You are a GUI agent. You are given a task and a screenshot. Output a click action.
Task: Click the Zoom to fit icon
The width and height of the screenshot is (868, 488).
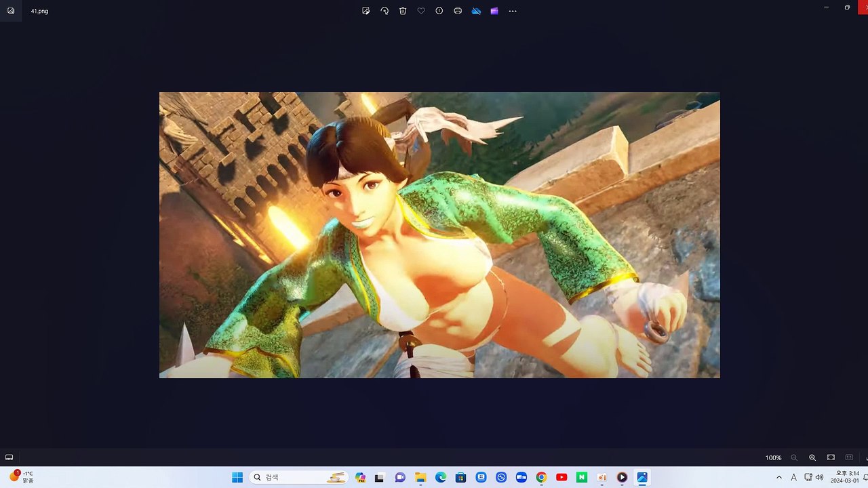pos(831,457)
